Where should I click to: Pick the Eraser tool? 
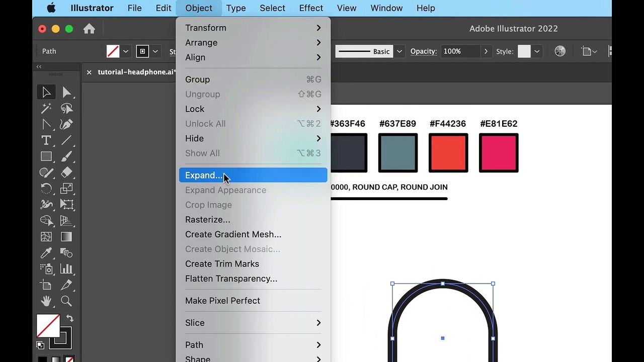point(66,172)
